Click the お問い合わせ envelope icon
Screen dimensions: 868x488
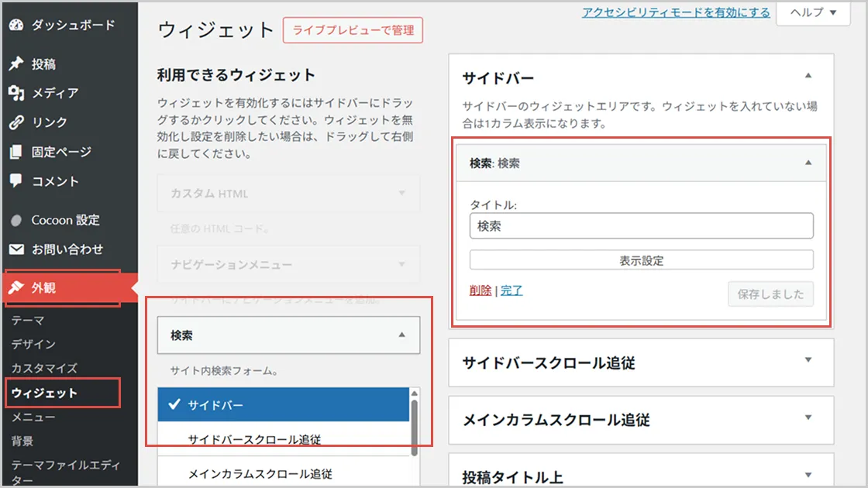coord(16,249)
